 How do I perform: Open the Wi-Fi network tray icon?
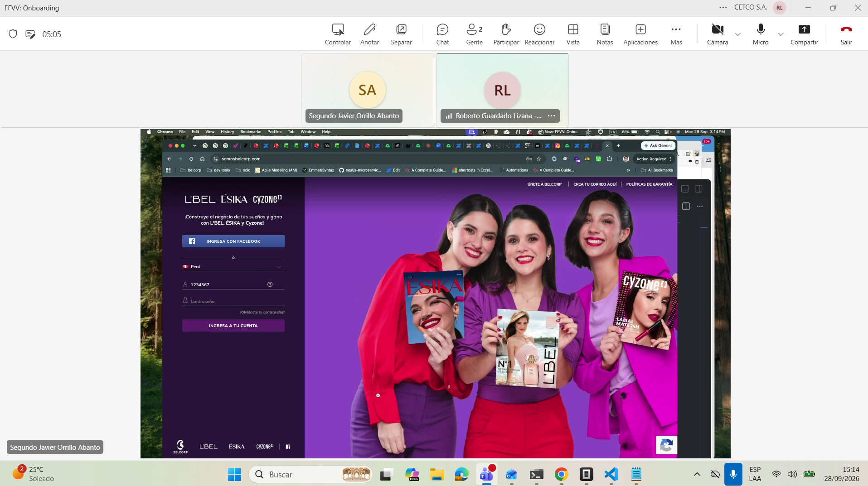pyautogui.click(x=776, y=474)
